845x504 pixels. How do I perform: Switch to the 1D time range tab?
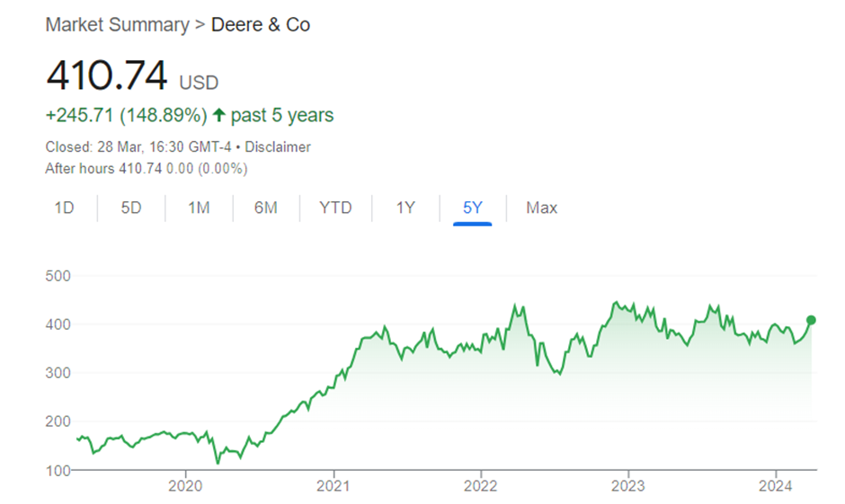click(x=64, y=208)
